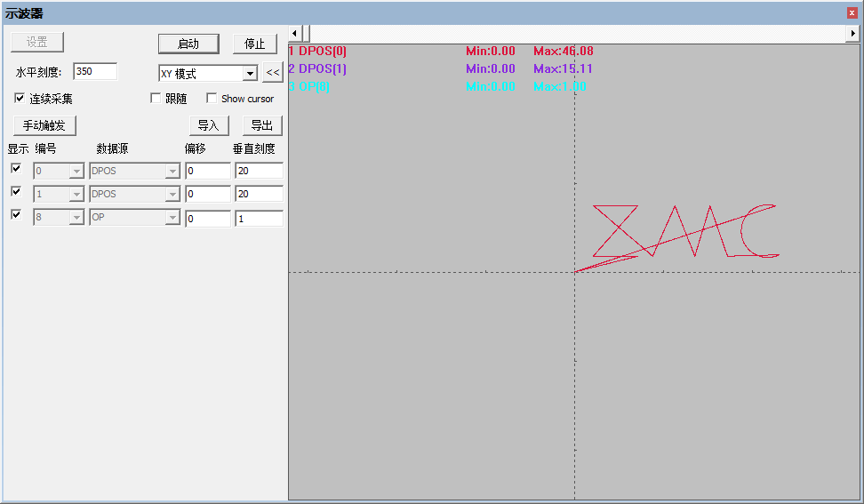The image size is (864, 504).
Task: Click the 停止 stop button
Action: 254,44
